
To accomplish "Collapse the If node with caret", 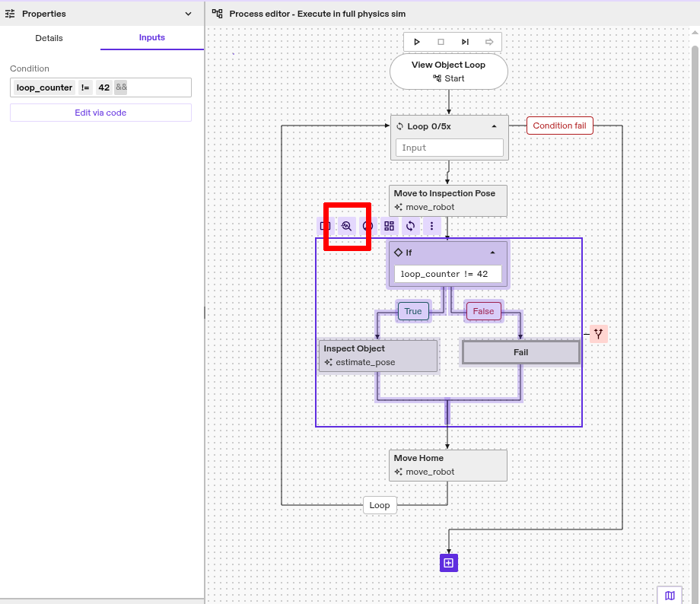I will pos(492,253).
